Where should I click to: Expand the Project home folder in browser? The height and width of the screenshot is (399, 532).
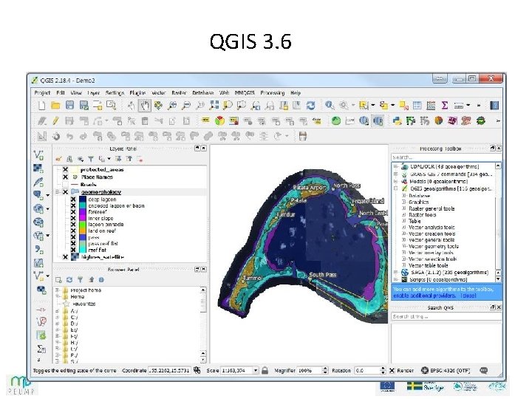pyautogui.click(x=58, y=290)
